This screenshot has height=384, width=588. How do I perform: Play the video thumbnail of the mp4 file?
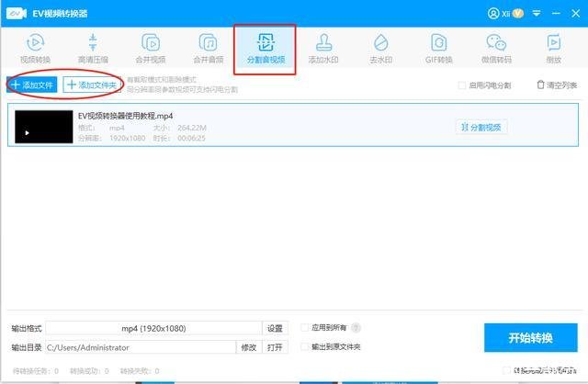[44, 127]
